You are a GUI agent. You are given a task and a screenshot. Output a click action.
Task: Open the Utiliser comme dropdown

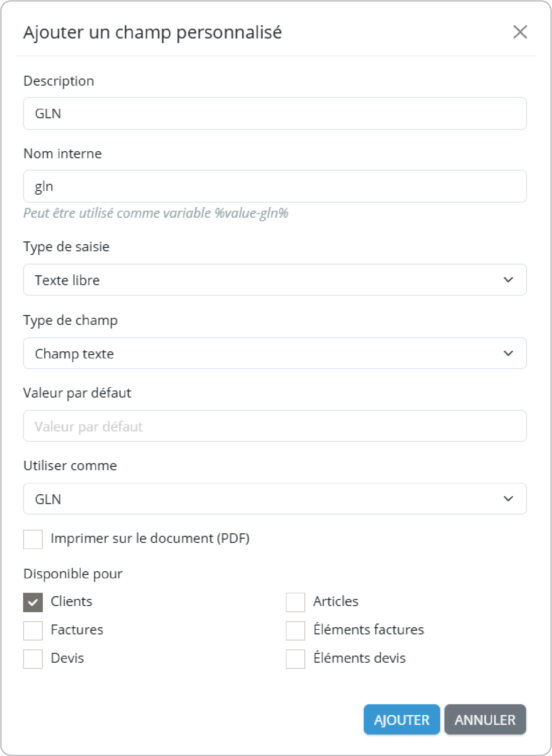click(275, 499)
